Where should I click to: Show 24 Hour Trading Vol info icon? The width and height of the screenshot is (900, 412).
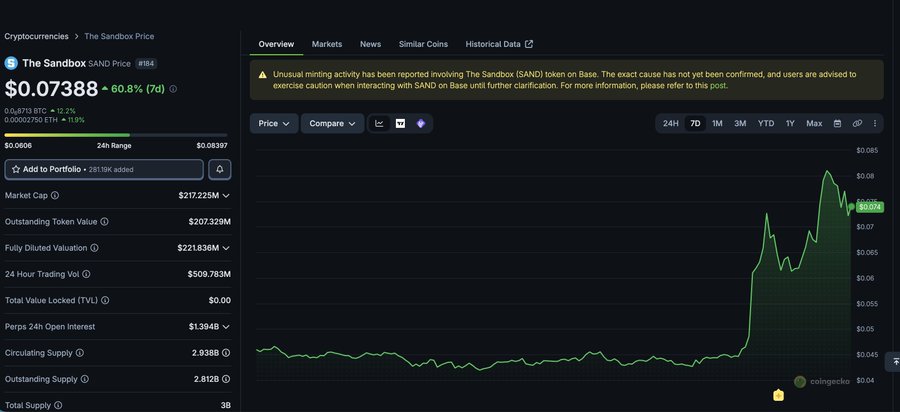coord(86,274)
